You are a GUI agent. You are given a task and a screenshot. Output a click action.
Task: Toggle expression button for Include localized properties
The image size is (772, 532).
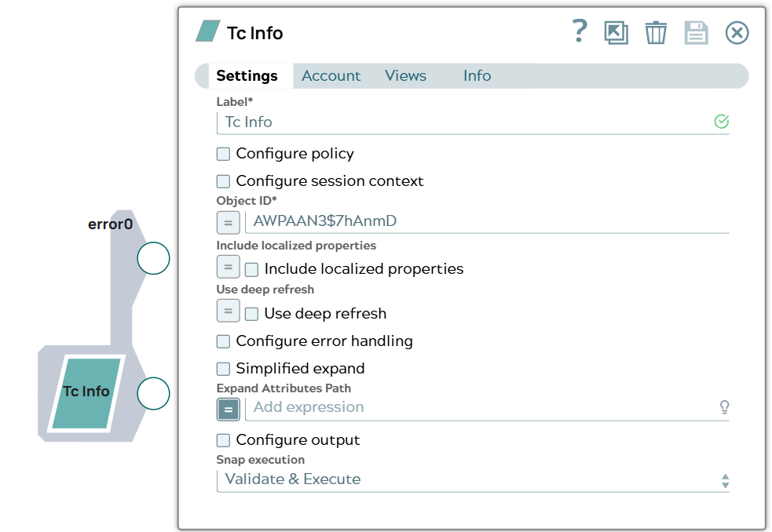(229, 267)
